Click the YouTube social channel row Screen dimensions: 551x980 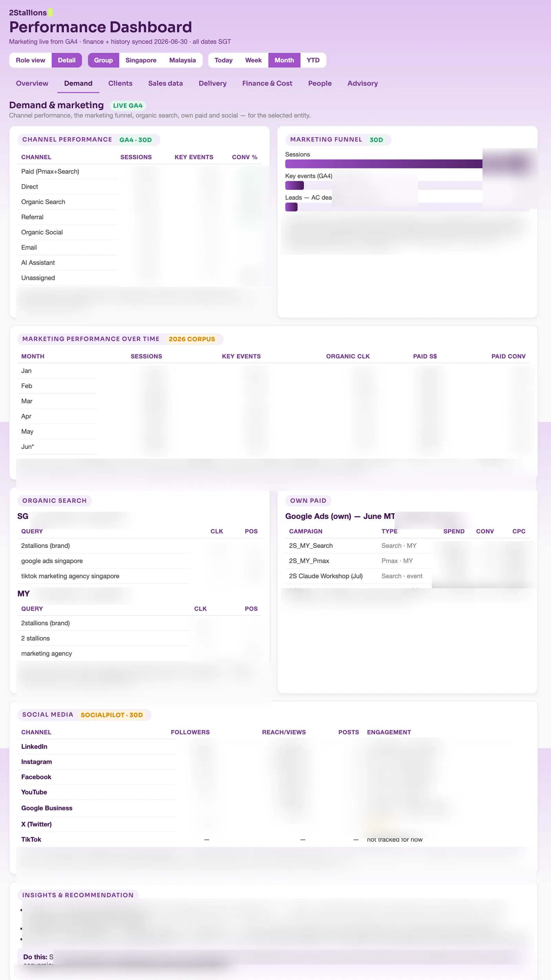tap(273, 793)
